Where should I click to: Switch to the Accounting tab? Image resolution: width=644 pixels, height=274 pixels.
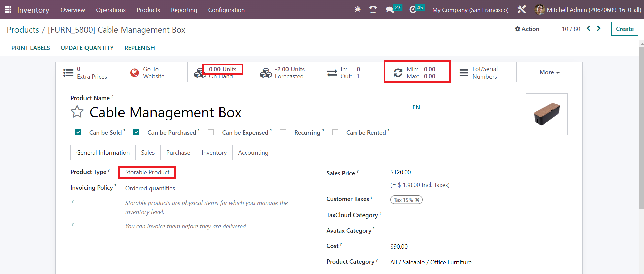coord(253,153)
